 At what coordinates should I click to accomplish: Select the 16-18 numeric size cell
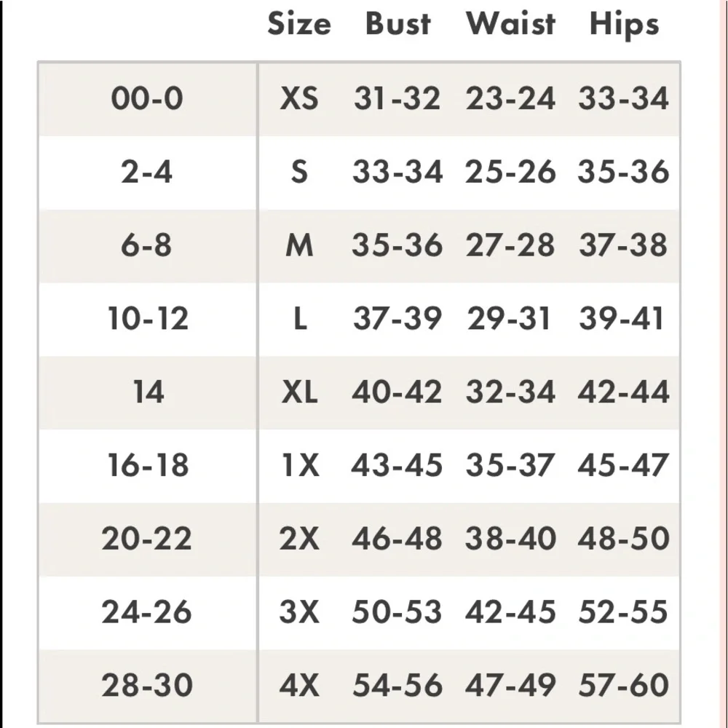pyautogui.click(x=147, y=466)
